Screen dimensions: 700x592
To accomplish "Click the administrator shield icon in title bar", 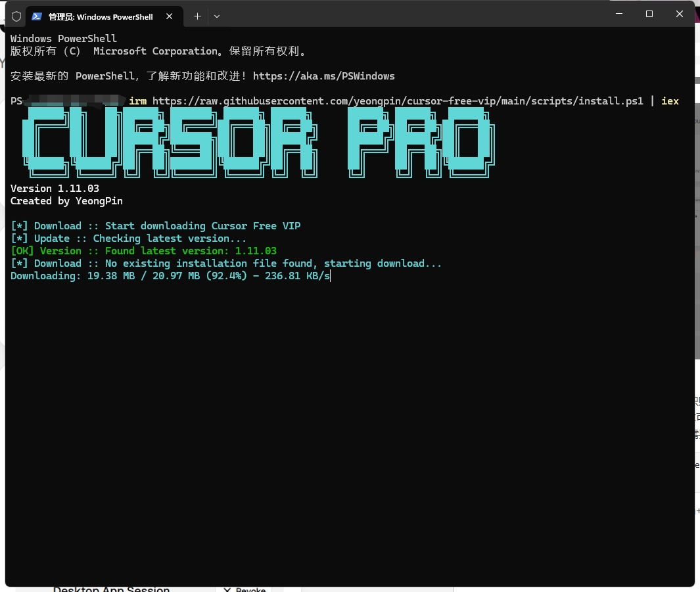I will tap(16, 16).
